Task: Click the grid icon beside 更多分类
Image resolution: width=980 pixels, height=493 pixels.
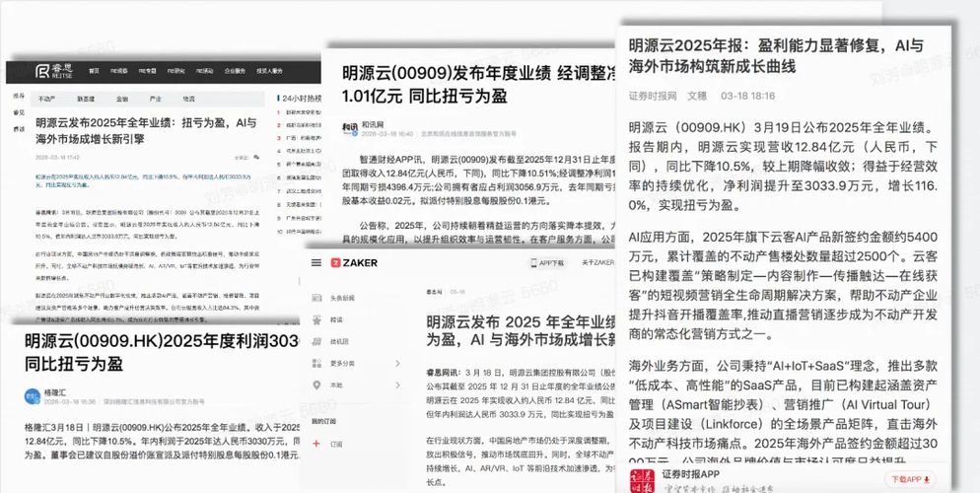Action: point(316,363)
